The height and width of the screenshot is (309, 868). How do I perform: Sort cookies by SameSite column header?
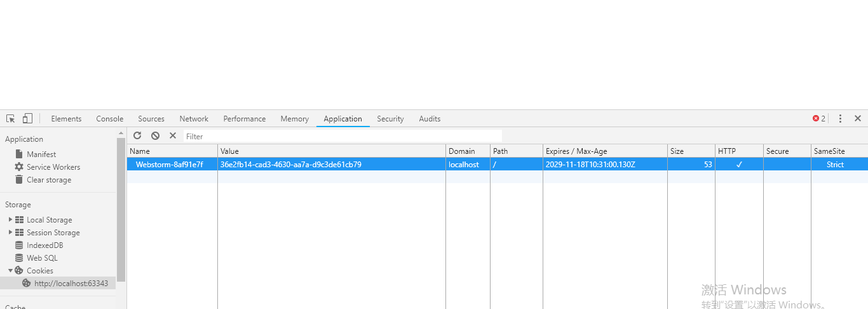(x=839, y=151)
